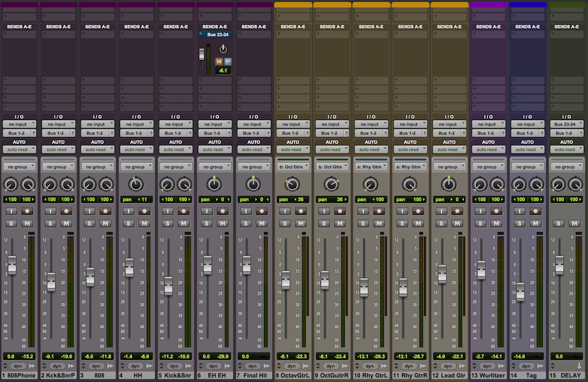Click the send power icon on EH EH

(223, 49)
